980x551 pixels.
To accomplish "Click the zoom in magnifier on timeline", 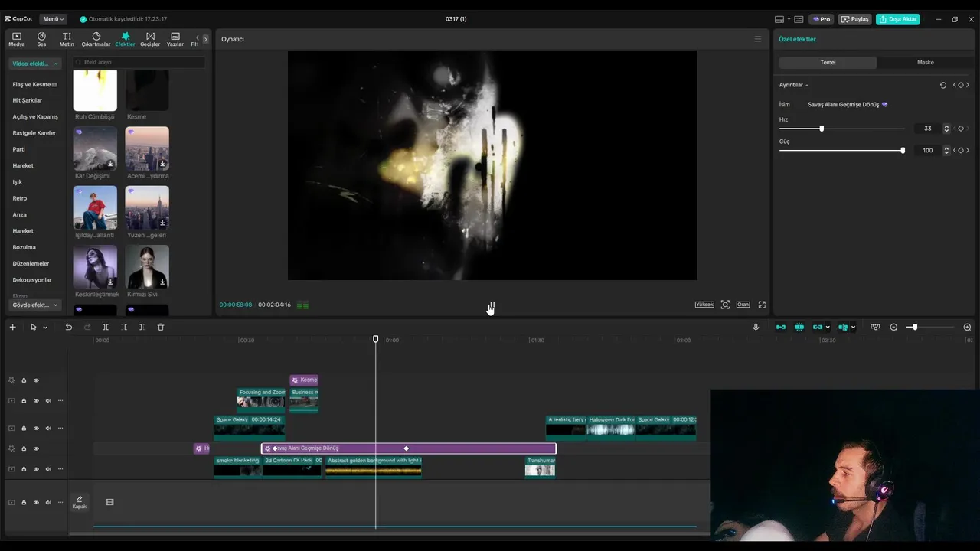I will click(967, 327).
